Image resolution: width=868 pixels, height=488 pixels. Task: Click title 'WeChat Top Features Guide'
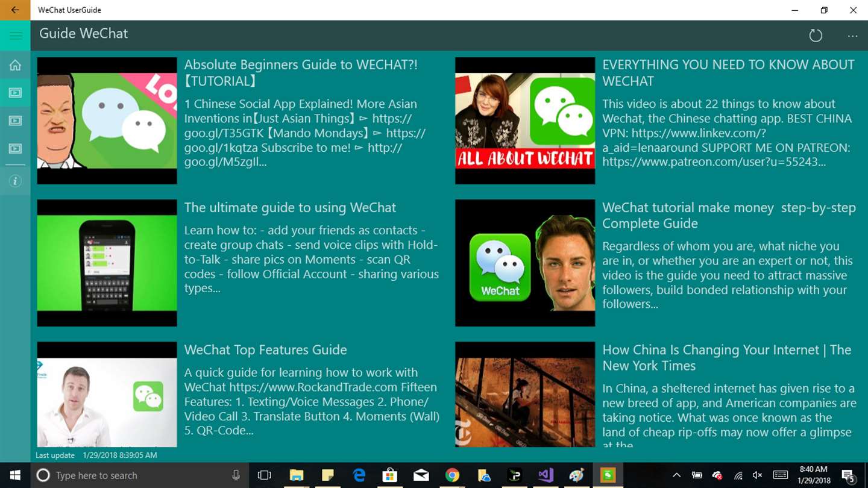(x=265, y=349)
